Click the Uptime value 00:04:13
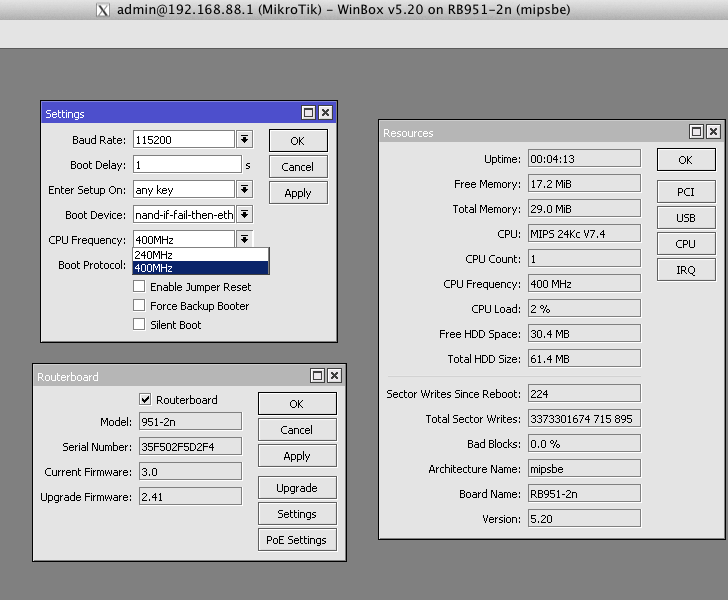Screen dimensions: 728x600 coord(584,158)
